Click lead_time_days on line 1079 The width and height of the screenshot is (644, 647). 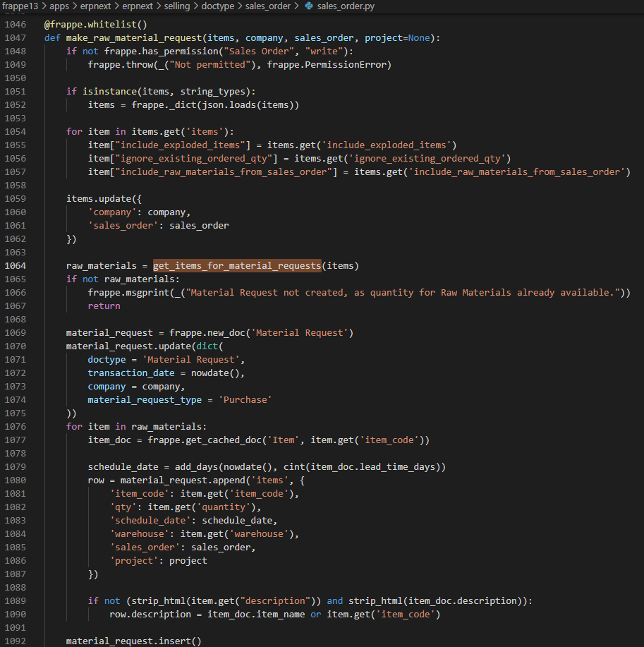click(x=397, y=467)
